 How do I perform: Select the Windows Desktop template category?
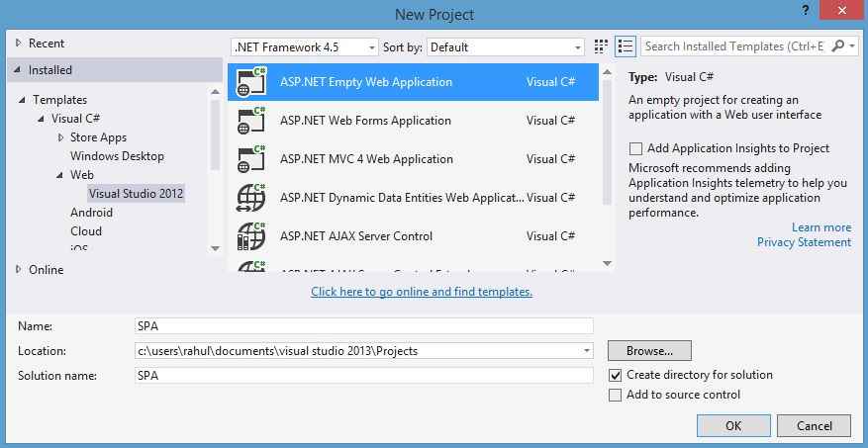(117, 156)
